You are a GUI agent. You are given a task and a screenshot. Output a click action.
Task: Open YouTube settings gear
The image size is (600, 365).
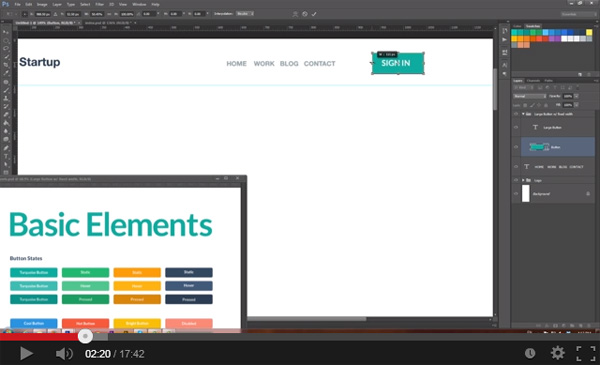tap(557, 353)
